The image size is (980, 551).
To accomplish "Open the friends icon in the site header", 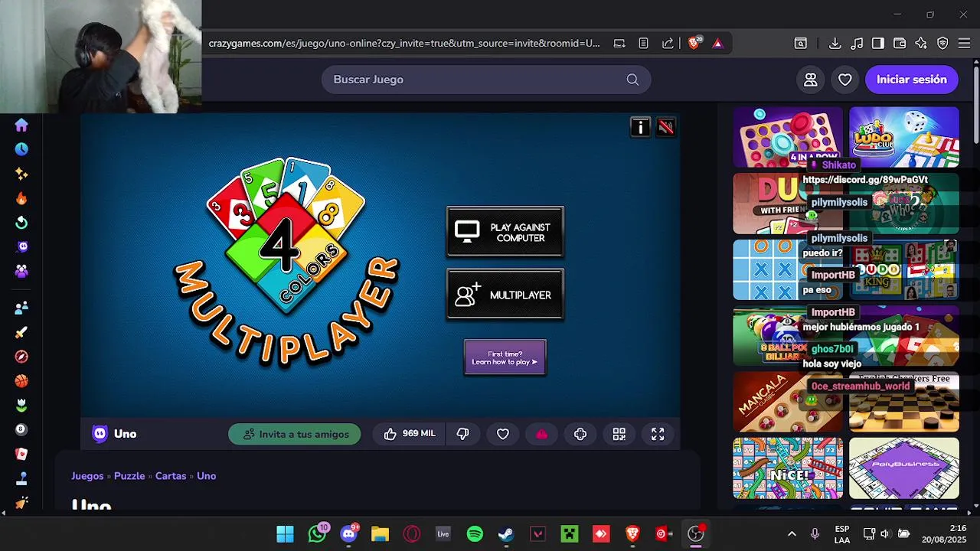I will tap(811, 80).
